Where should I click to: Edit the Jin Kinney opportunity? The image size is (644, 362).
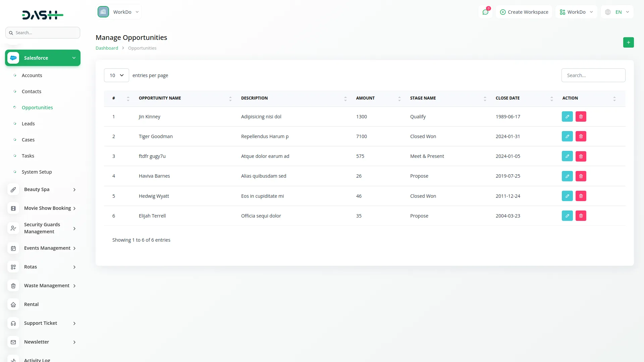(x=567, y=116)
